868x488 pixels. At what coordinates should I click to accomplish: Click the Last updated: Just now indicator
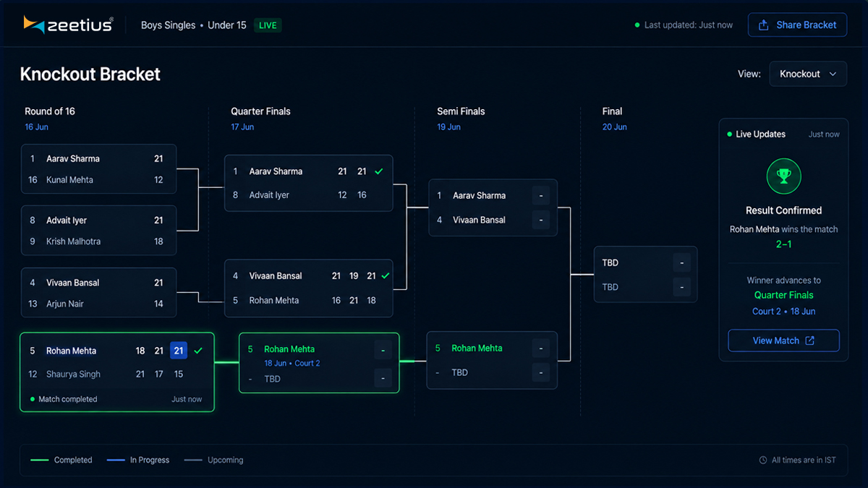(x=684, y=25)
